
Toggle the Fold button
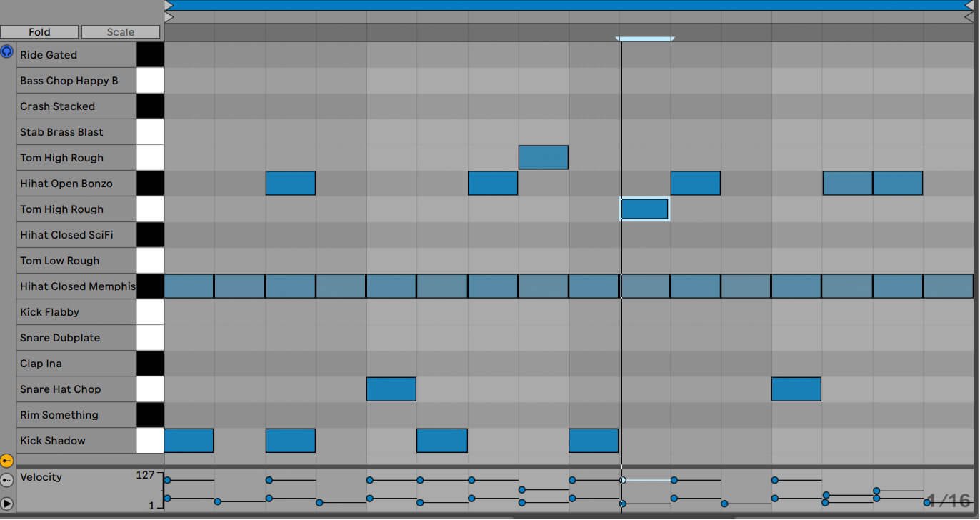[39, 32]
